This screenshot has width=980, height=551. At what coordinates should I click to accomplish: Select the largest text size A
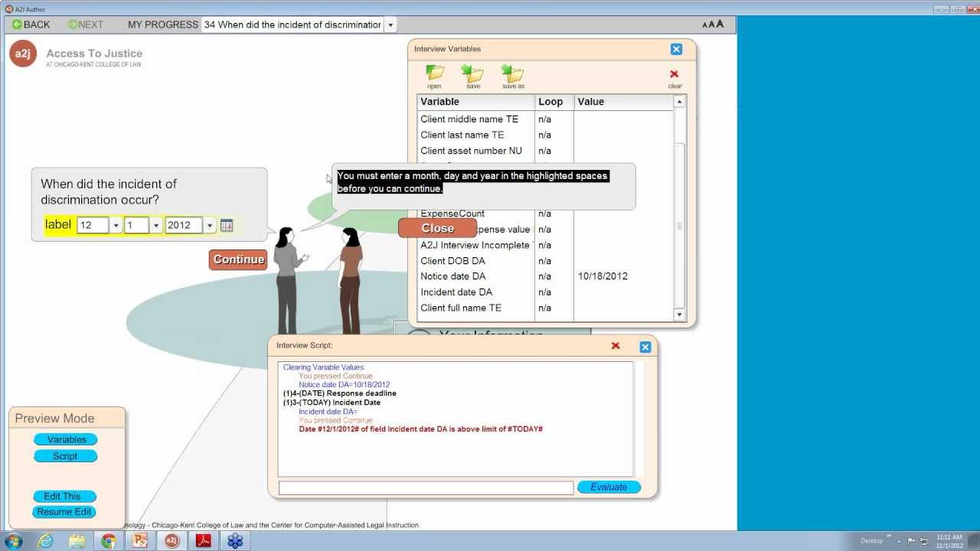point(720,24)
